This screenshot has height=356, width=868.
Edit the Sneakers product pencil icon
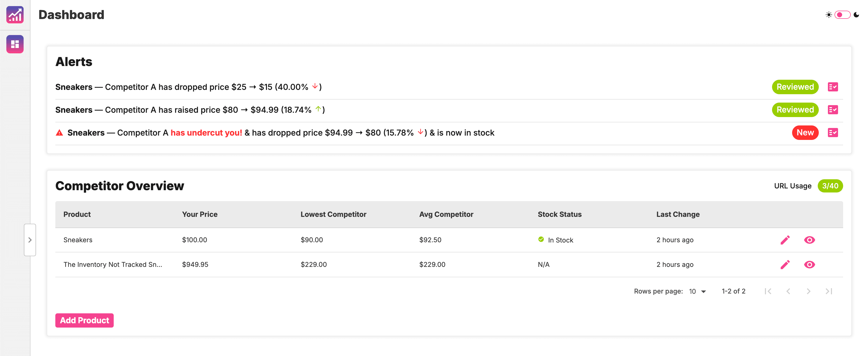click(785, 240)
